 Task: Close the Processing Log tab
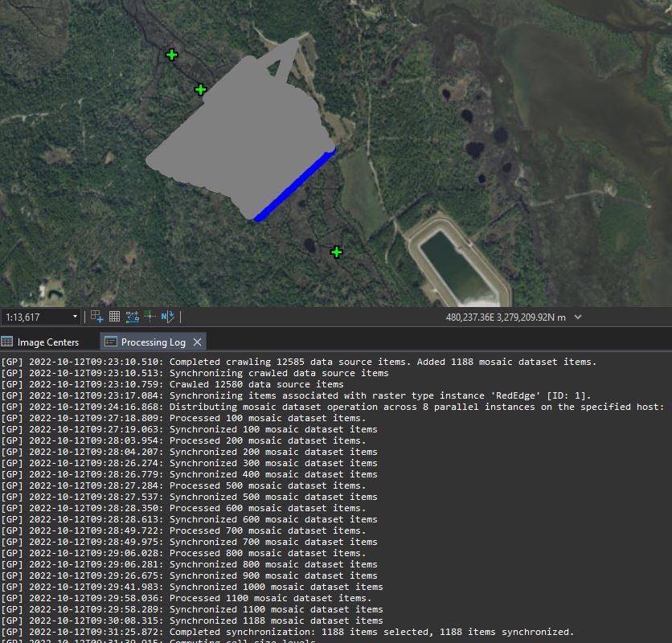pyautogui.click(x=197, y=342)
